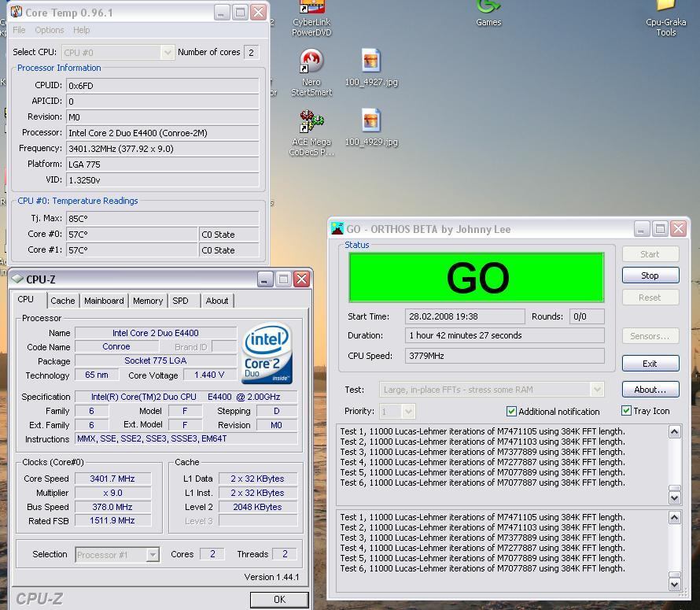Close the Core Temp window

(259, 12)
